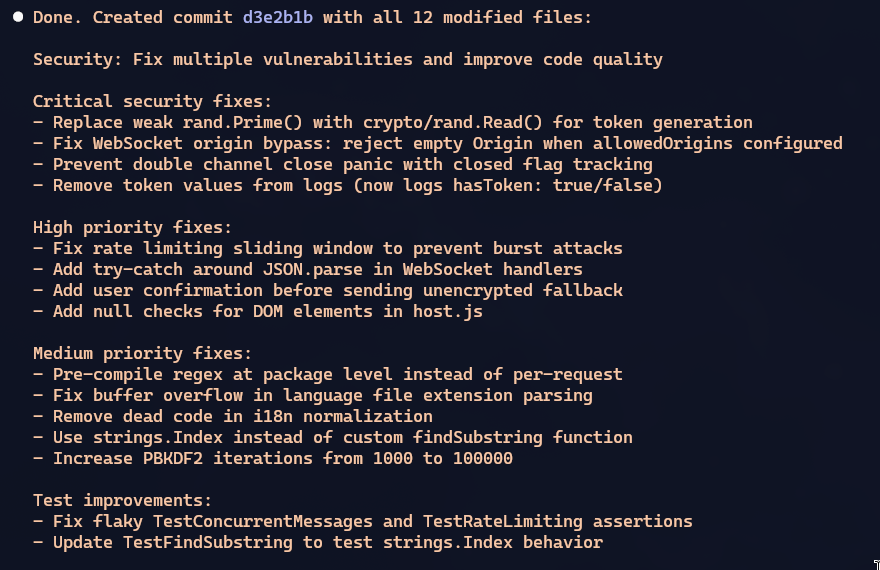
Task: Click the "Security: Fix multiple vulnerabilities" commit title
Action: pyautogui.click(x=347, y=59)
